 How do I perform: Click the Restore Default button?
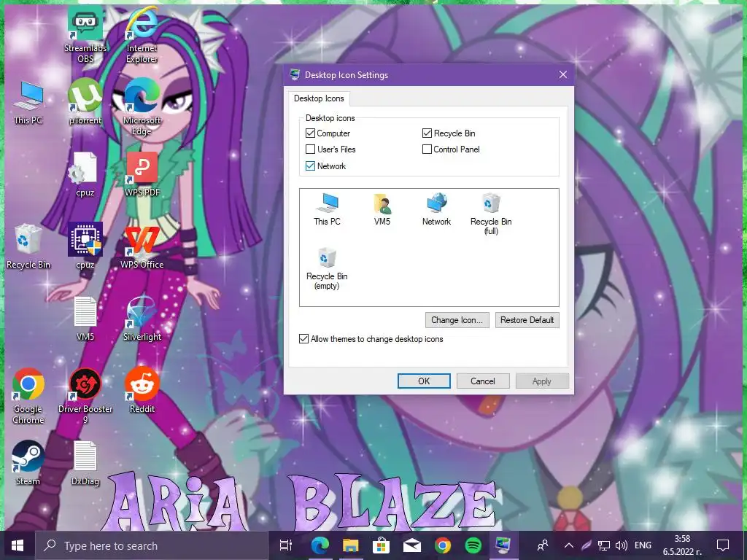pos(527,320)
